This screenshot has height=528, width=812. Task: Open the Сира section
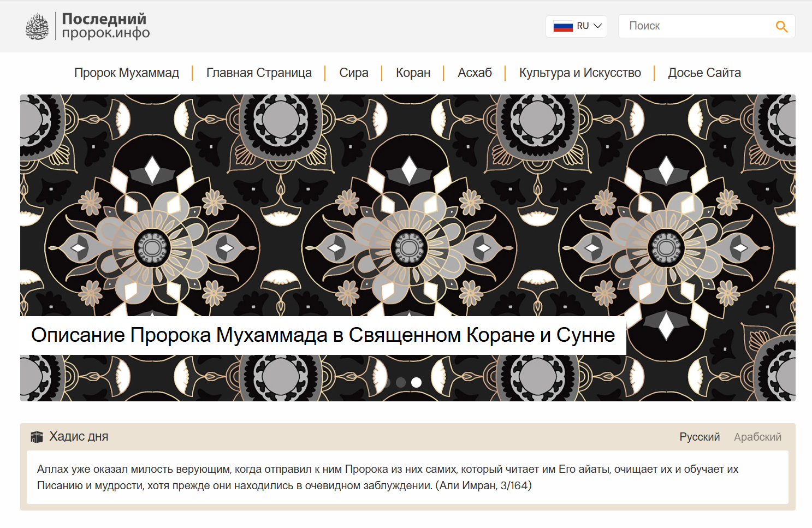pos(353,73)
